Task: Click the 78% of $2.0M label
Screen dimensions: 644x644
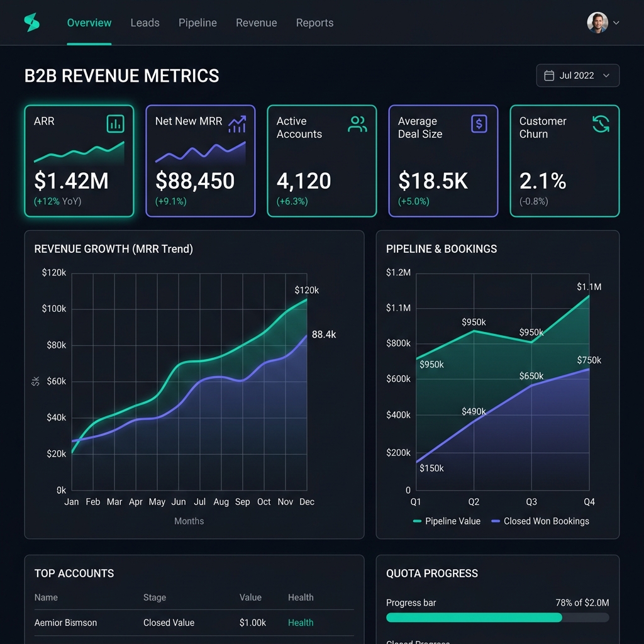Action: click(582, 602)
